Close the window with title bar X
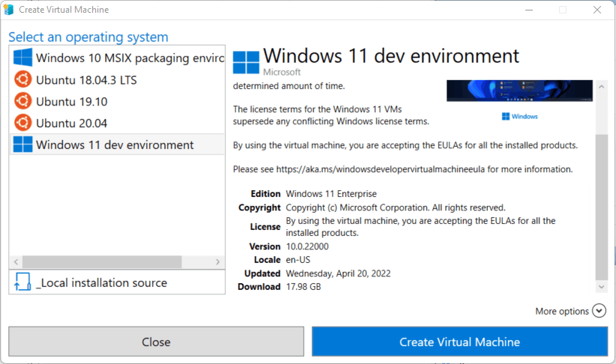The width and height of the screenshot is (616, 364). click(x=597, y=10)
